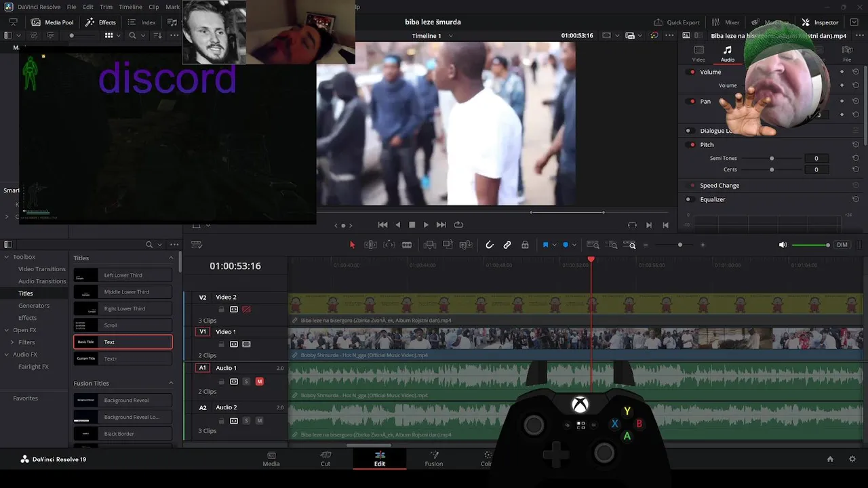The width and height of the screenshot is (868, 488).
Task: Open the flag color dropdown arrow
Action: 554,245
